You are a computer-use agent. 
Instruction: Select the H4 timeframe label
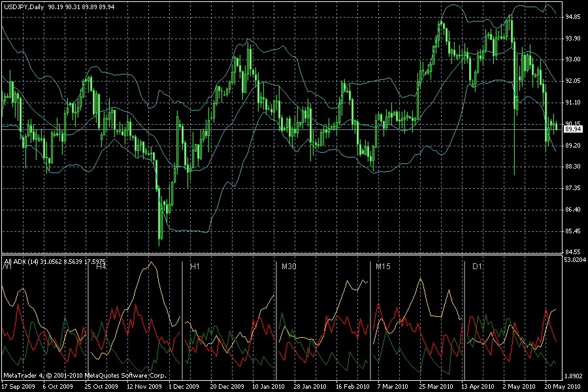point(101,267)
